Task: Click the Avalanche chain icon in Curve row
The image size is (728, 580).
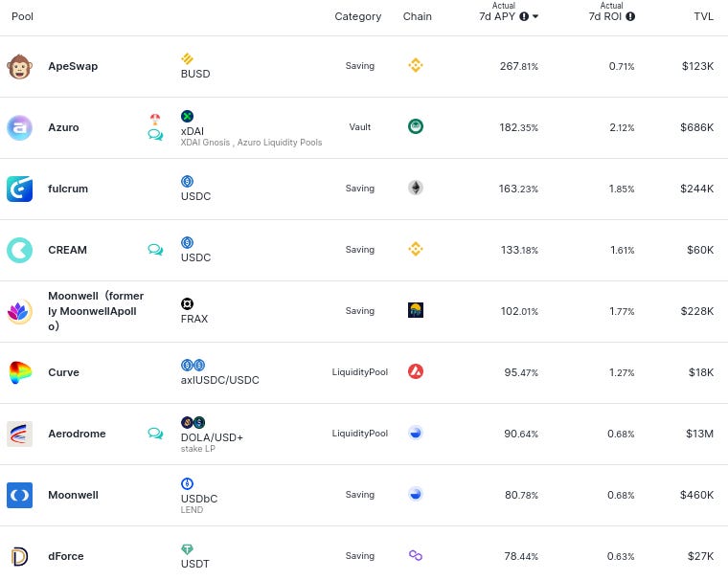Action: (x=416, y=371)
